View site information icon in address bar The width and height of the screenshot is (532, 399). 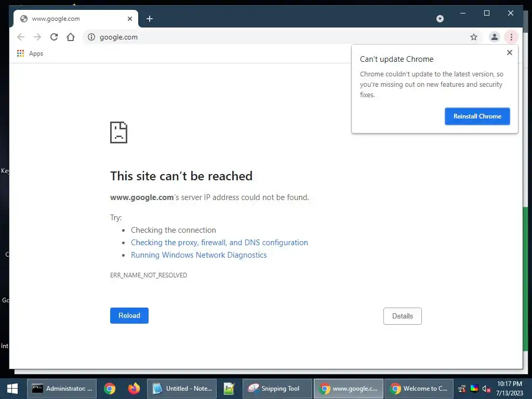coord(91,37)
